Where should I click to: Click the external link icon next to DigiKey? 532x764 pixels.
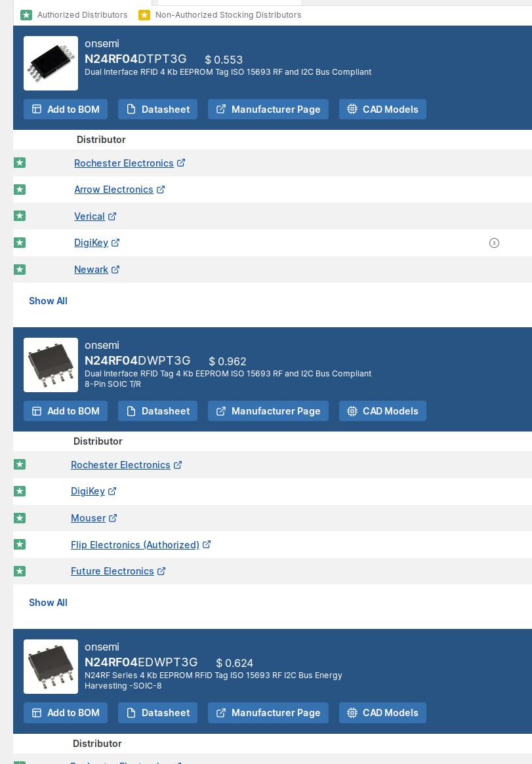(x=115, y=243)
